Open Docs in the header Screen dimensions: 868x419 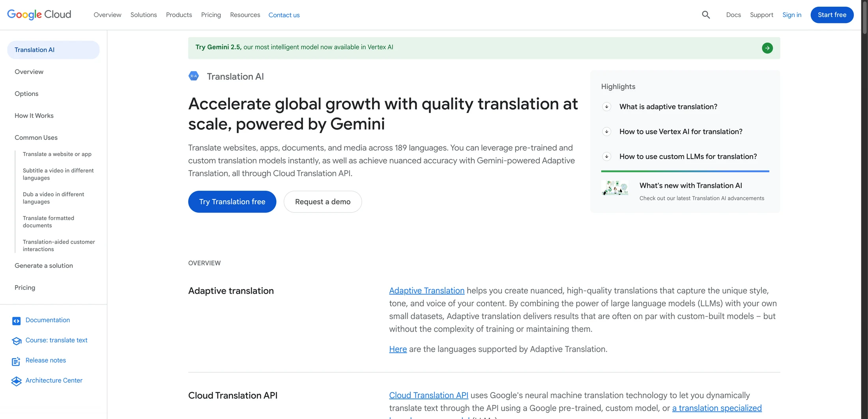(x=733, y=15)
